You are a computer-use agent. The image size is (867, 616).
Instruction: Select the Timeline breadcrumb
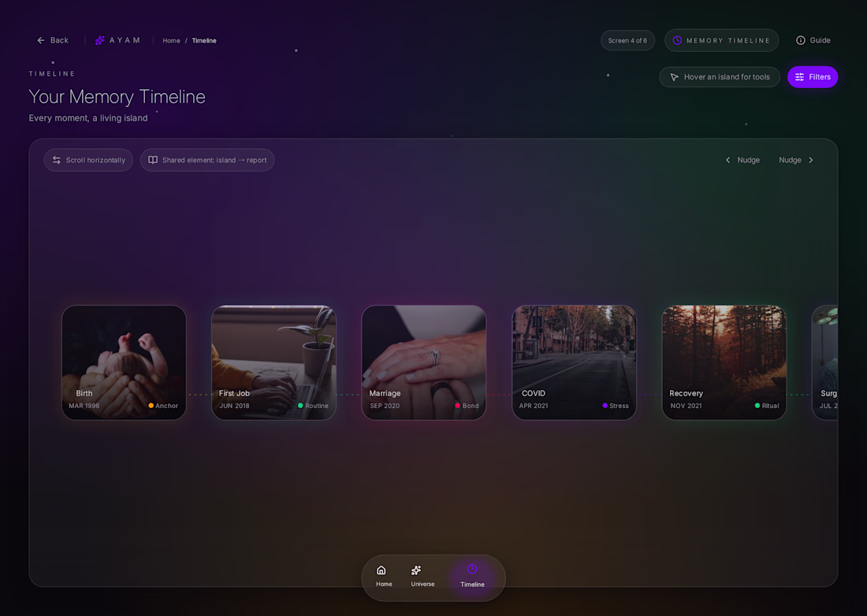point(204,40)
